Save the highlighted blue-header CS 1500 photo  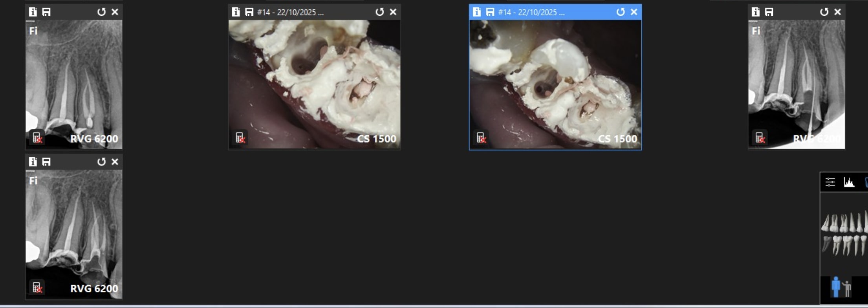pos(490,12)
